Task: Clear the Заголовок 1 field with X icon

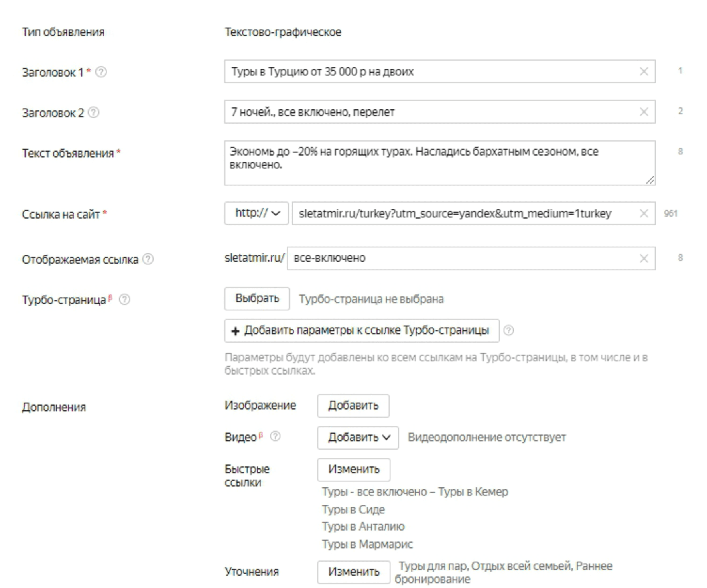Action: [x=644, y=72]
